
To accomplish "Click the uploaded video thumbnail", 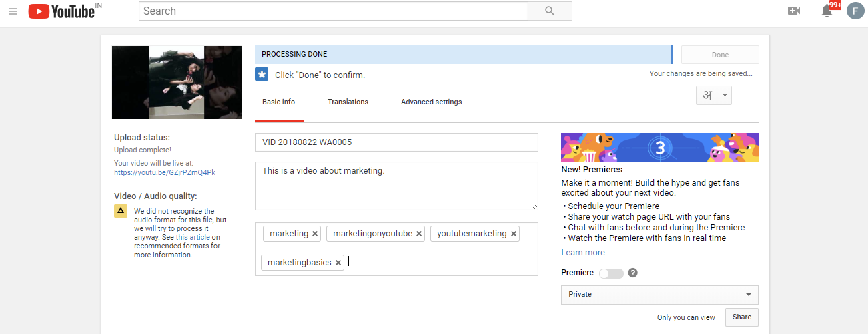I will tap(176, 82).
